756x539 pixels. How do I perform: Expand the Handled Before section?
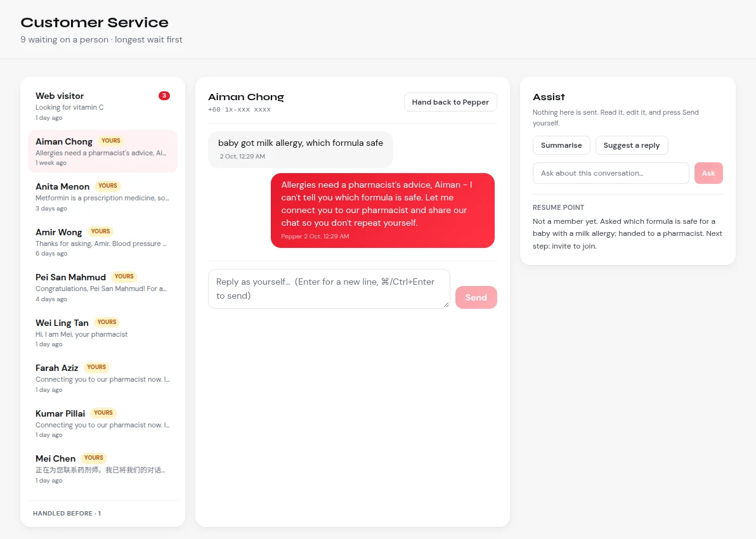67,514
